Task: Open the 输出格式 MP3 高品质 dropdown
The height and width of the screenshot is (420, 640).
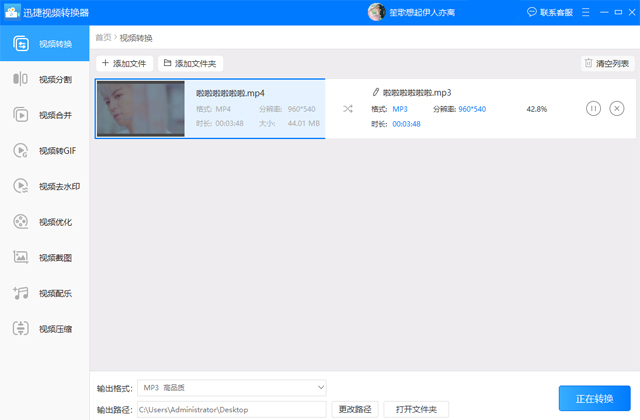Action: (232, 387)
